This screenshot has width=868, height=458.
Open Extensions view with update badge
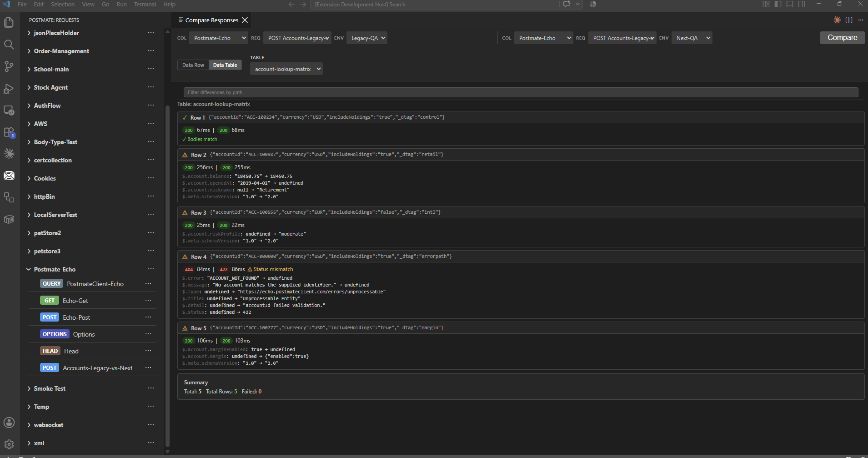[x=9, y=132]
